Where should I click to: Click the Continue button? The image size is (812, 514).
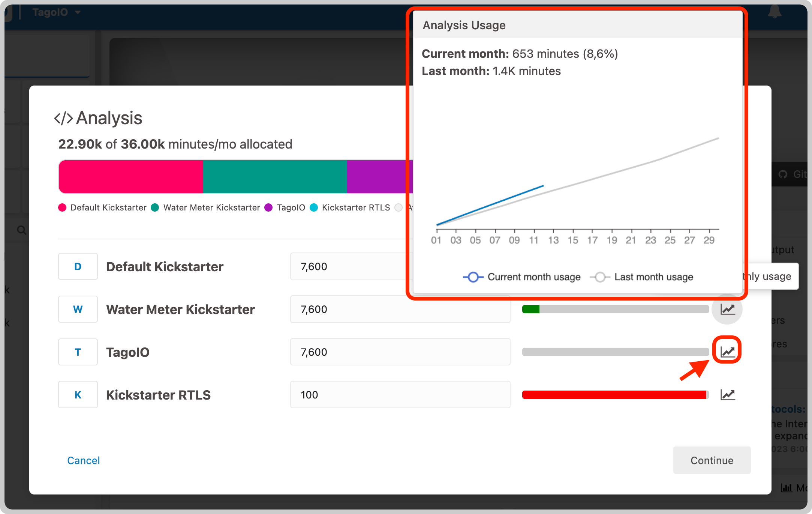click(712, 460)
